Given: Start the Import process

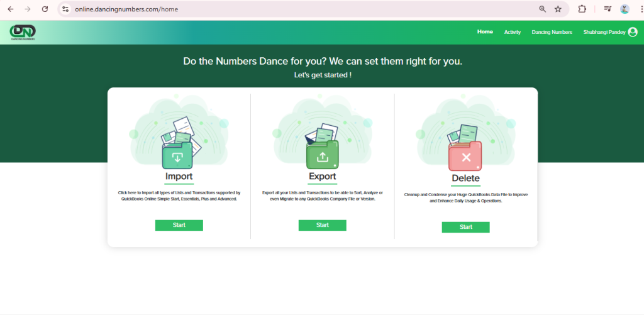Looking at the screenshot, I should pos(179,225).
